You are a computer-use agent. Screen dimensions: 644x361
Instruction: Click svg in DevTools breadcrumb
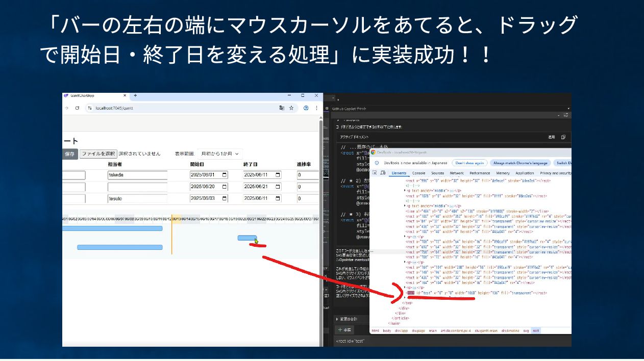click(526, 330)
